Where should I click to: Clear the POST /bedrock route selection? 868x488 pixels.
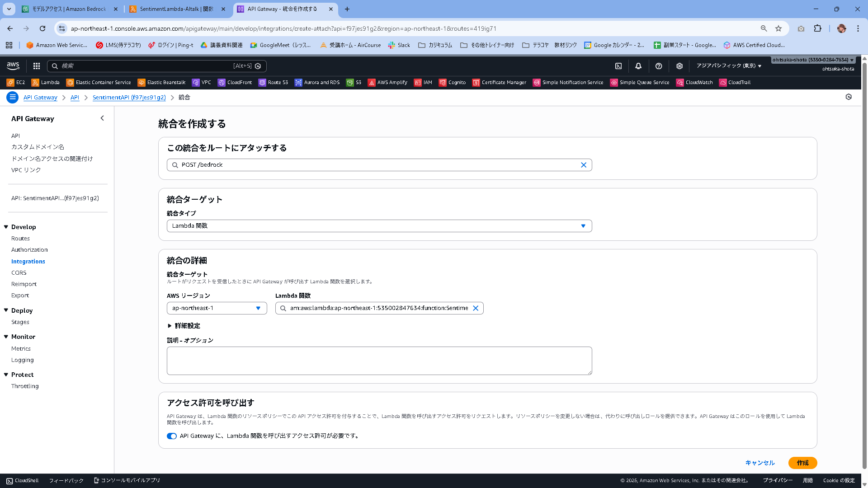pos(584,165)
